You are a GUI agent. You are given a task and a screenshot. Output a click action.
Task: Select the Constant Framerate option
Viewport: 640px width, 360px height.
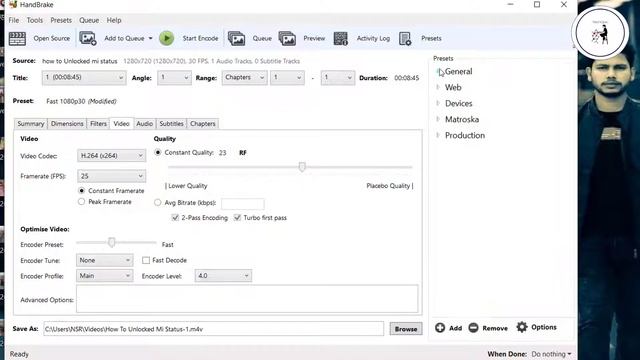pos(82,191)
